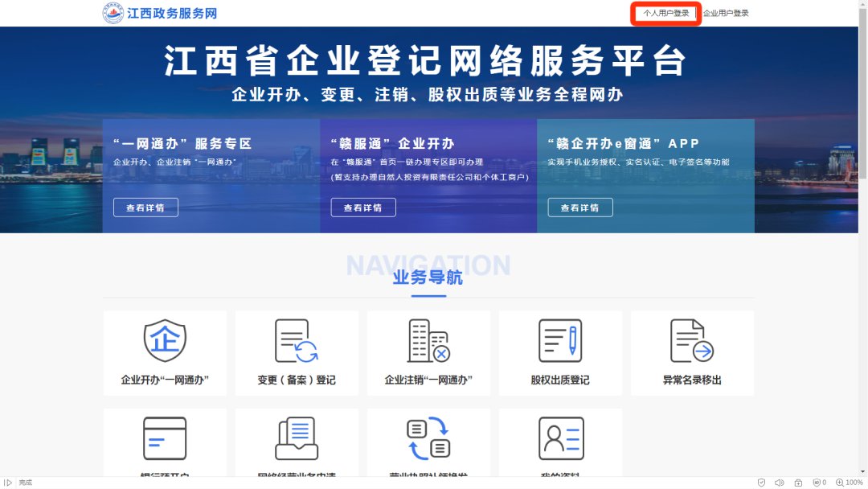The width and height of the screenshot is (868, 489).
Task: Open 企业用户登录 login
Action: tap(726, 14)
